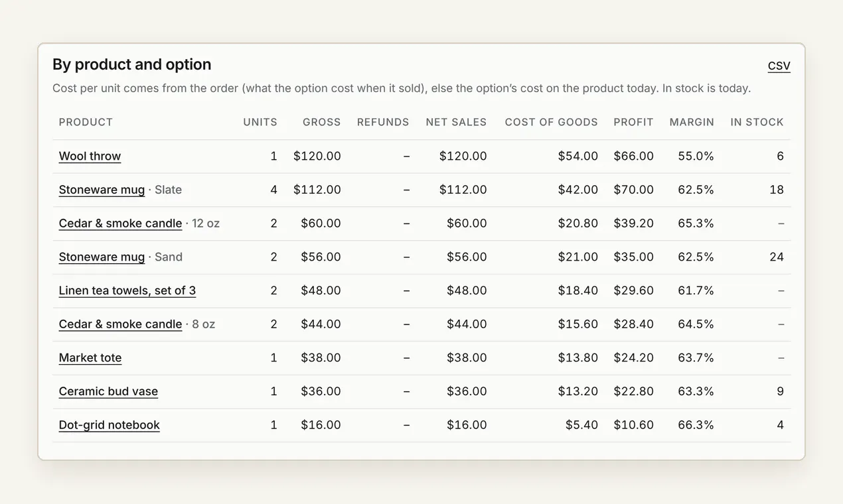Click the in-stock value 18
The width and height of the screenshot is (843, 504).
pos(777,190)
